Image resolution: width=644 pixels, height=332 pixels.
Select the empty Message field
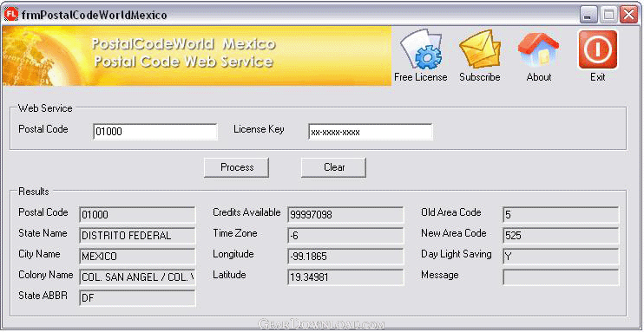pos(561,277)
